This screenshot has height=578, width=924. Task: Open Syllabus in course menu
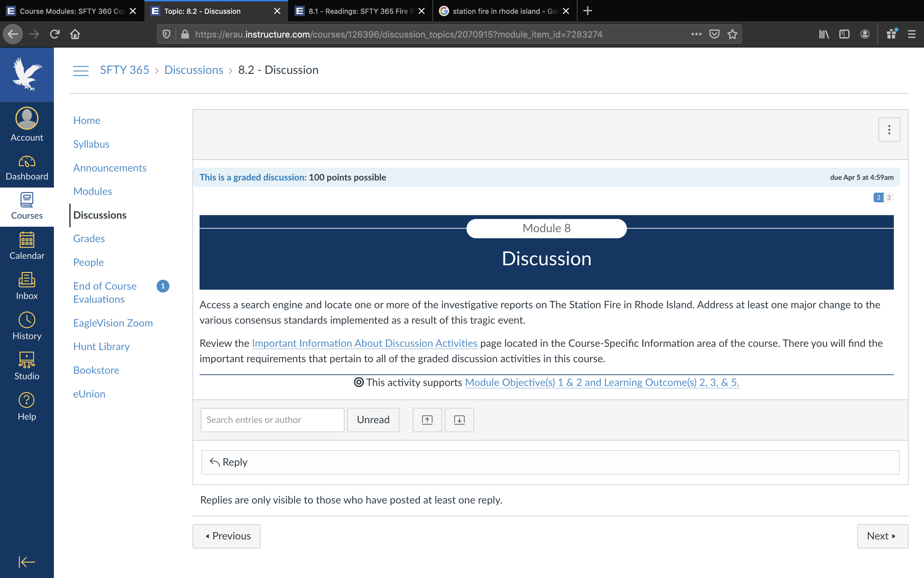(91, 144)
